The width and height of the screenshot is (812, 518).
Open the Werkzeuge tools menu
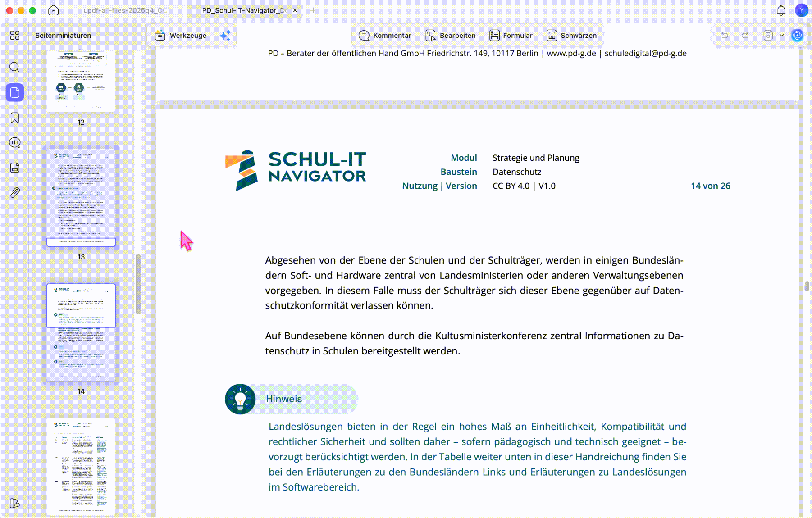tap(181, 36)
